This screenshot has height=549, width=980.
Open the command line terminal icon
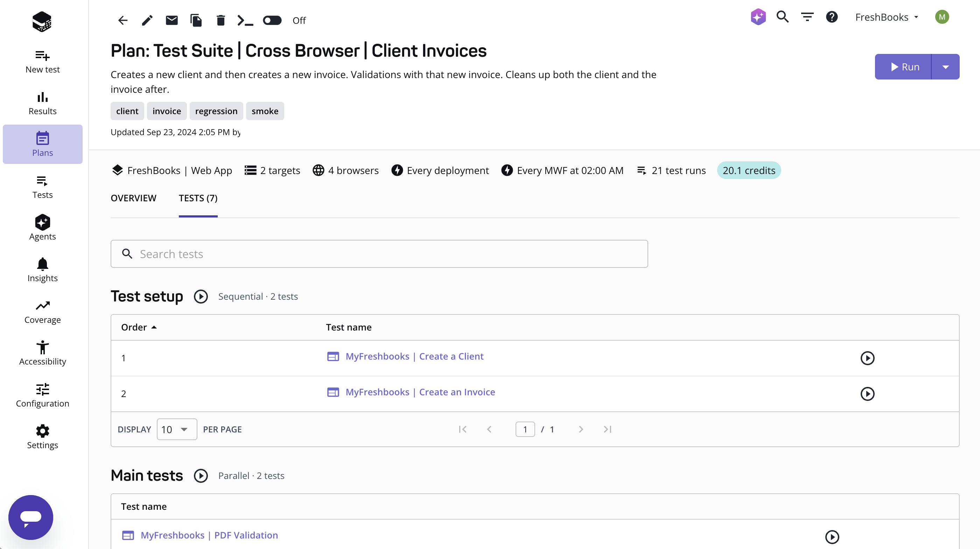coord(245,20)
